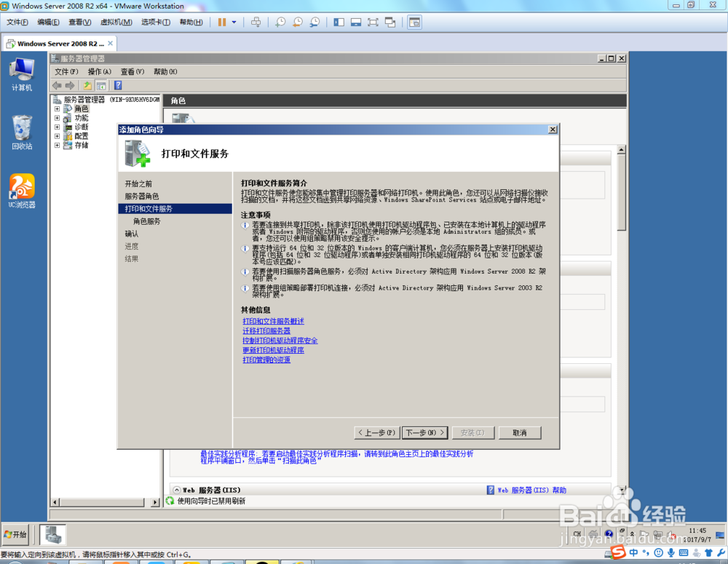
Task: Click the volume icon in the guest tray
Action: pyautogui.click(x=671, y=535)
